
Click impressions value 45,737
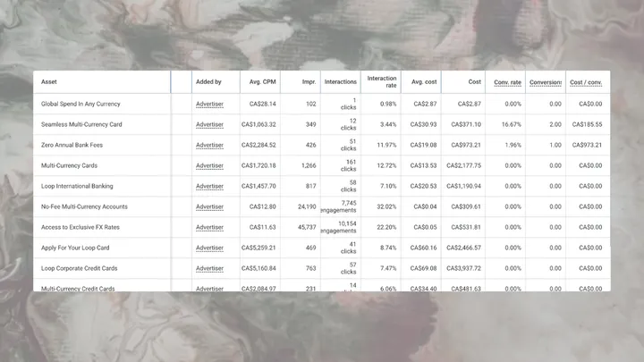tap(307, 227)
